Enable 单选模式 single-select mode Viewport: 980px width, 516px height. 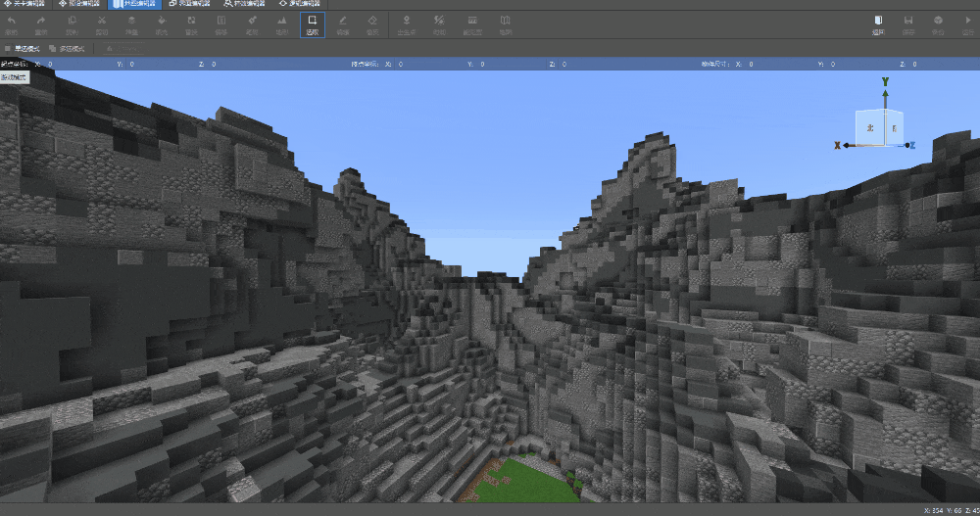(x=23, y=48)
